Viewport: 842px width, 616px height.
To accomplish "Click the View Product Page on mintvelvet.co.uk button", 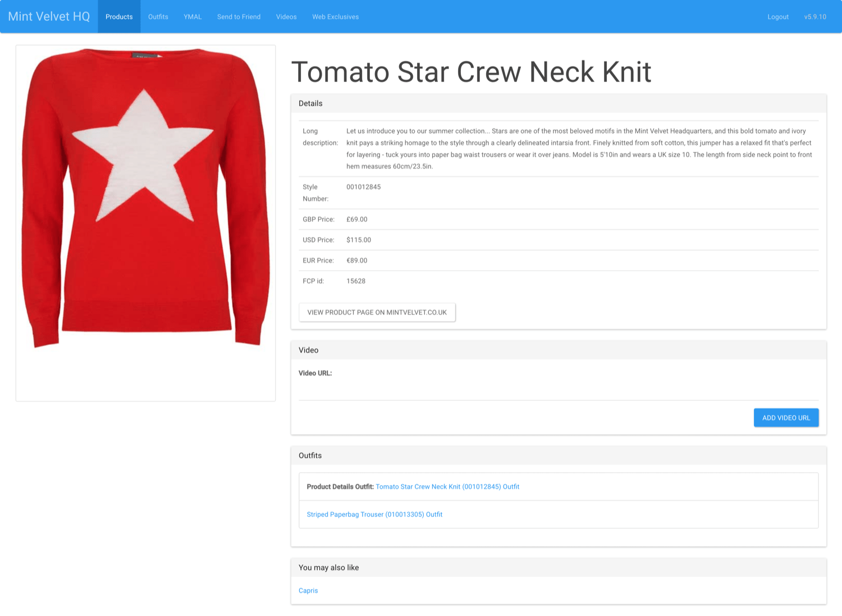I will pos(377,312).
